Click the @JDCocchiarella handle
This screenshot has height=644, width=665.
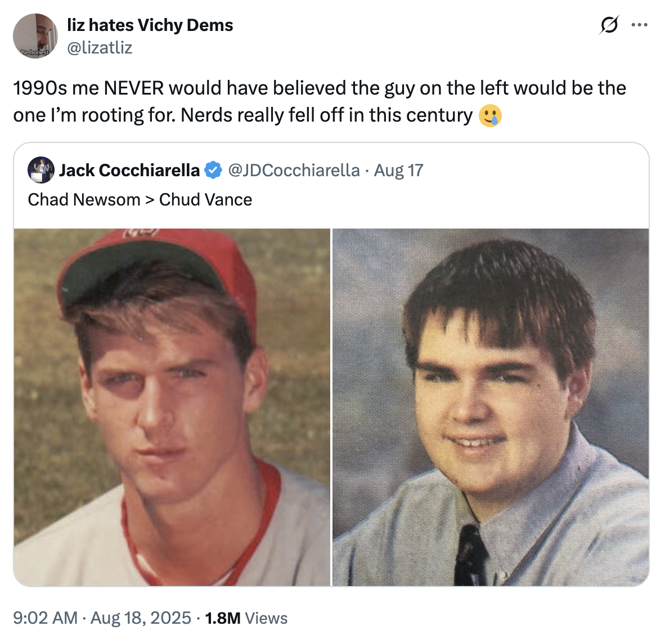[294, 170]
